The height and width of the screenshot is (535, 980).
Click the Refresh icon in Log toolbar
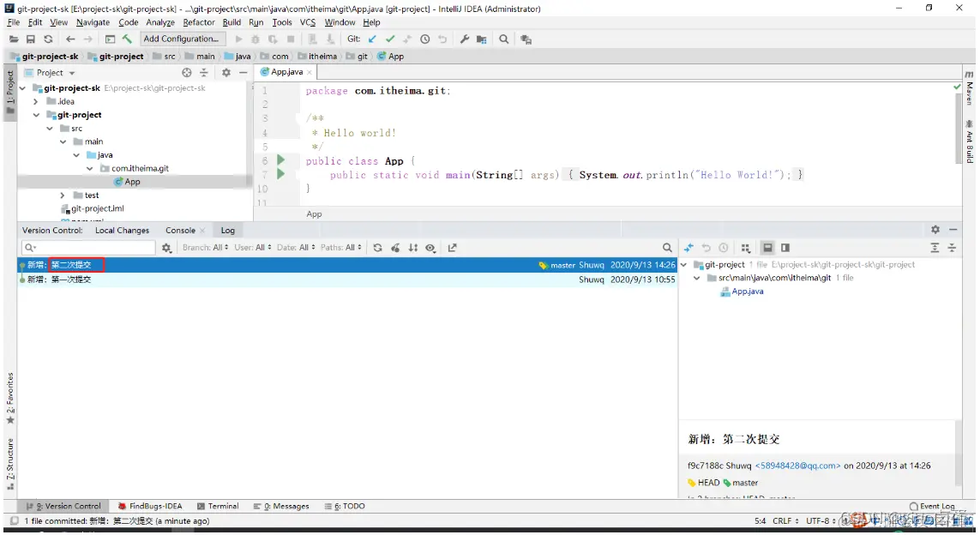[377, 248]
